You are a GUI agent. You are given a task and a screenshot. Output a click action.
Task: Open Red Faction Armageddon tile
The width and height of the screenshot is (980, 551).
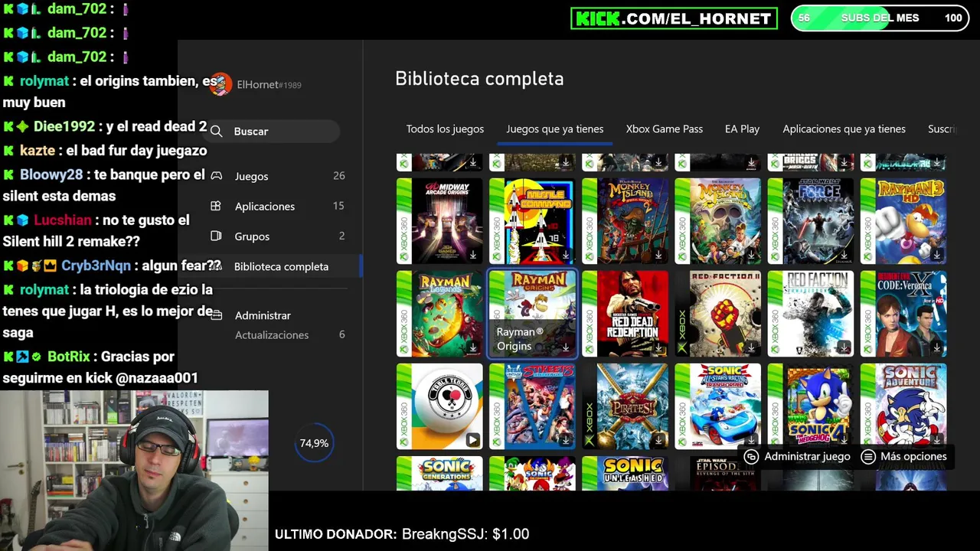[x=810, y=314]
